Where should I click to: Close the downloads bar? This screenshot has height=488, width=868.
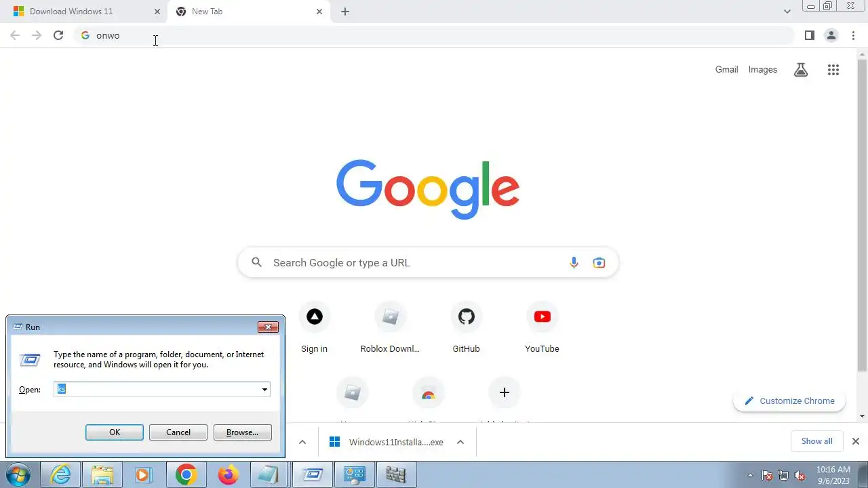click(x=855, y=441)
